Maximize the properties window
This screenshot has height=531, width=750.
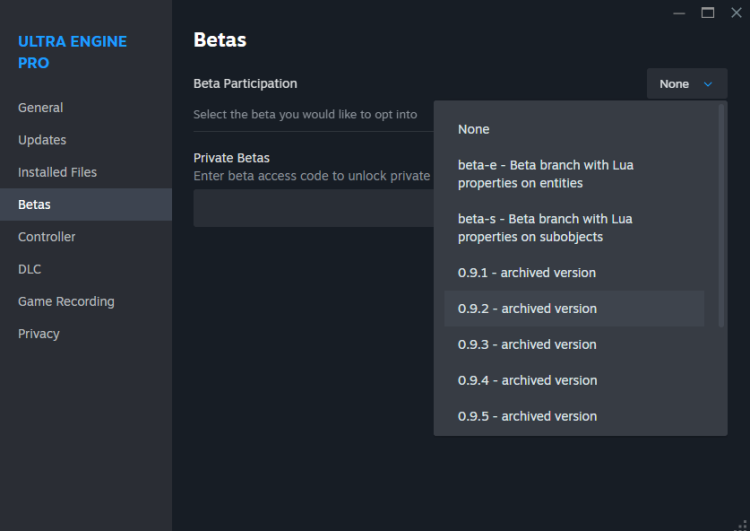click(x=708, y=13)
